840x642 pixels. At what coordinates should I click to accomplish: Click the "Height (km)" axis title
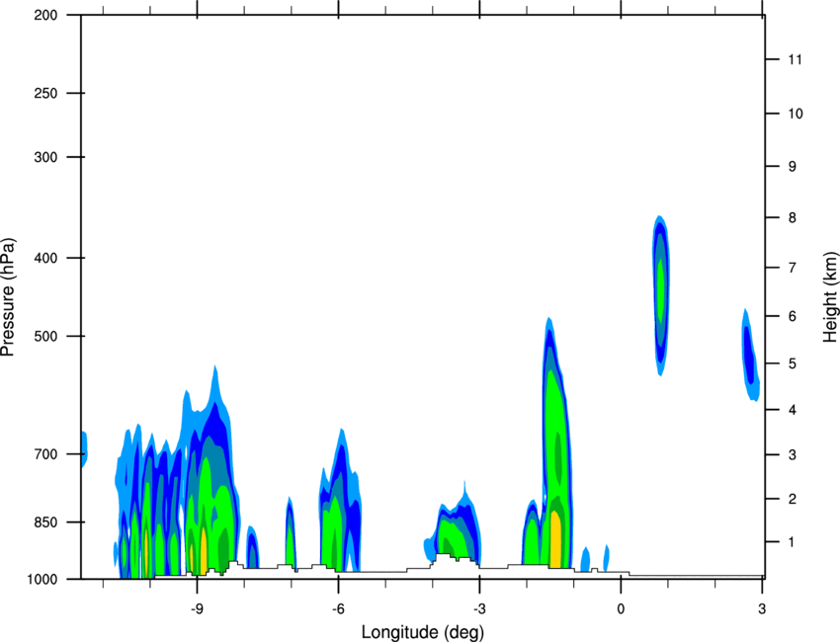coord(830,296)
